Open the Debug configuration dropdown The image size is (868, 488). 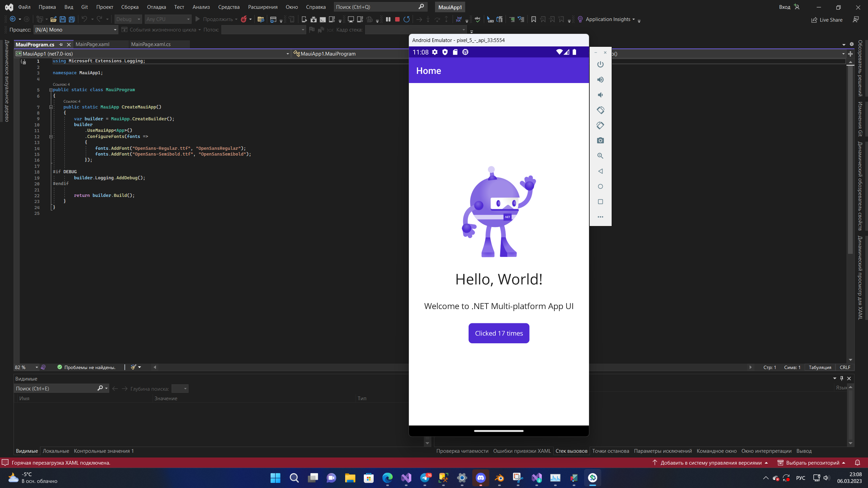coord(128,19)
